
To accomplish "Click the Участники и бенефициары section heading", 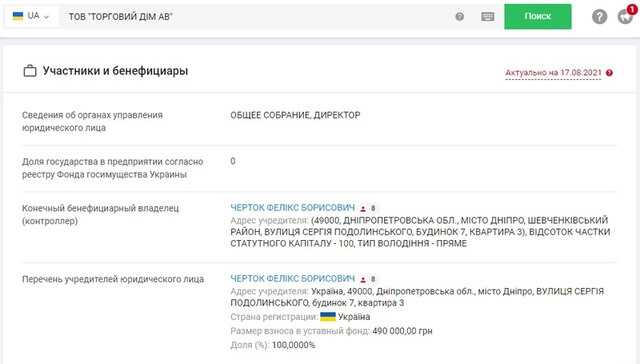I will (x=116, y=71).
